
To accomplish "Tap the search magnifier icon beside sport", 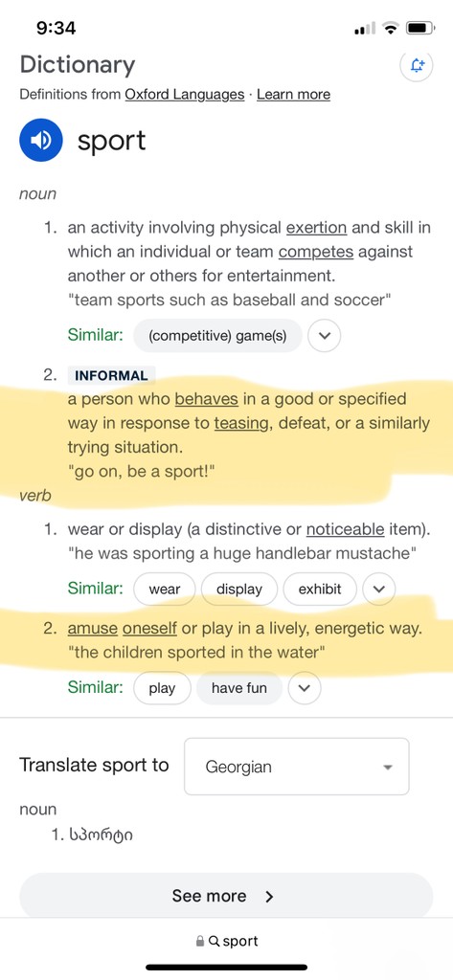I will 214,941.
